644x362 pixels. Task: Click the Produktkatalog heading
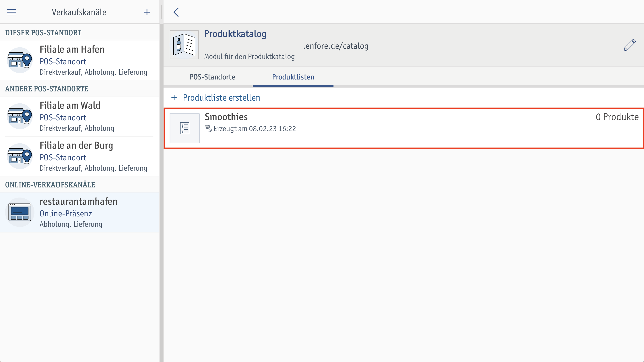[235, 34]
